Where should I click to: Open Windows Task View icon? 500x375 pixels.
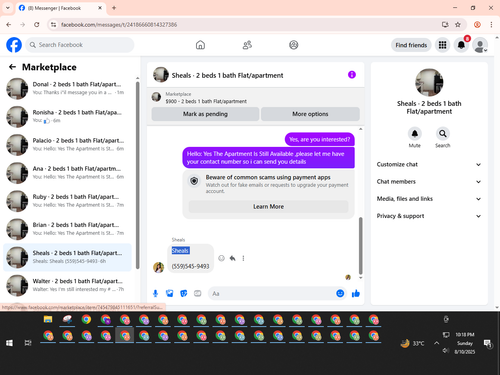pyautogui.click(x=28, y=343)
